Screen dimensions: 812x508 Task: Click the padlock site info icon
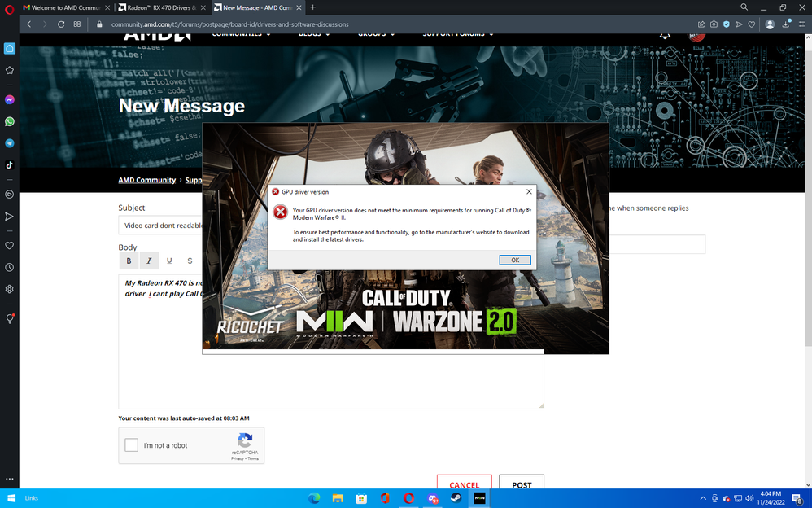(x=99, y=24)
